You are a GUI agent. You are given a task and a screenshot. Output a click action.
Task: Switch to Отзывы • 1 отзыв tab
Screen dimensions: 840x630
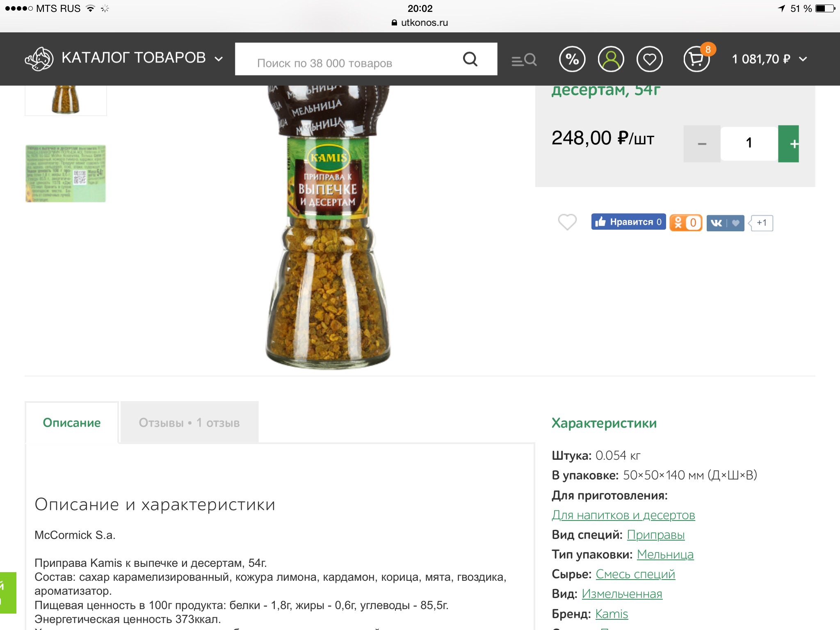[x=189, y=422]
